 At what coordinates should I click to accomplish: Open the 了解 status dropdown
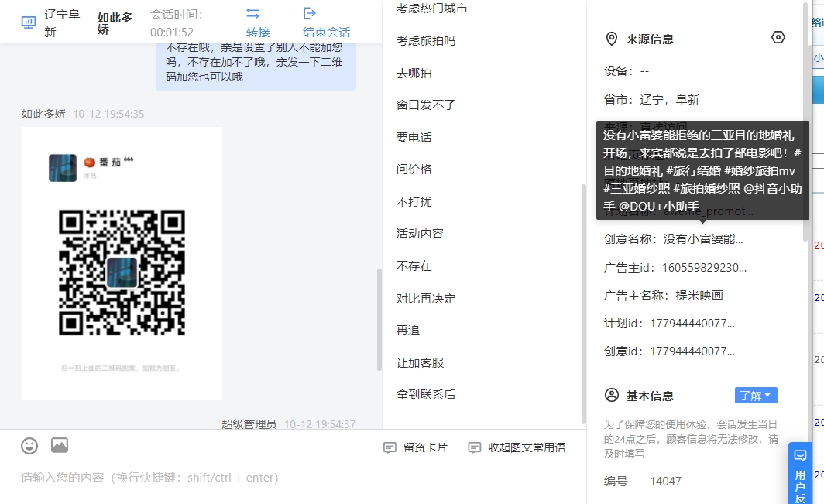[x=756, y=395]
